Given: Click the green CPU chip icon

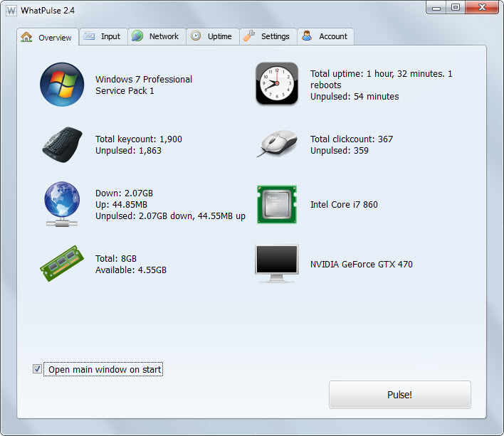Looking at the screenshot, I should [x=277, y=204].
